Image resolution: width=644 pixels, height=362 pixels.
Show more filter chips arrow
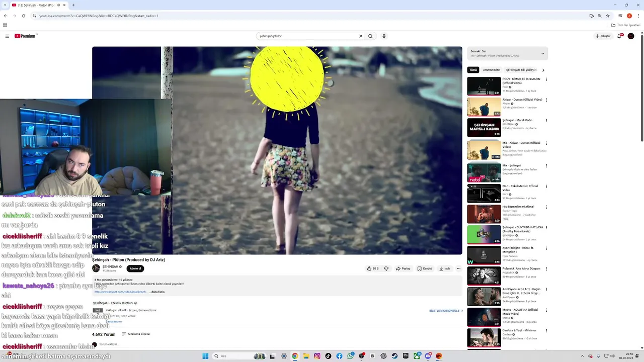(x=543, y=70)
